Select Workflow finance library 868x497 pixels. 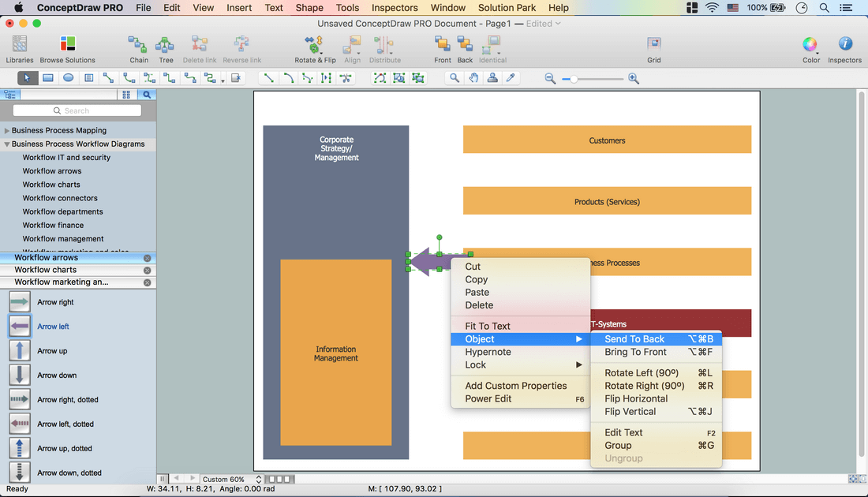(53, 225)
